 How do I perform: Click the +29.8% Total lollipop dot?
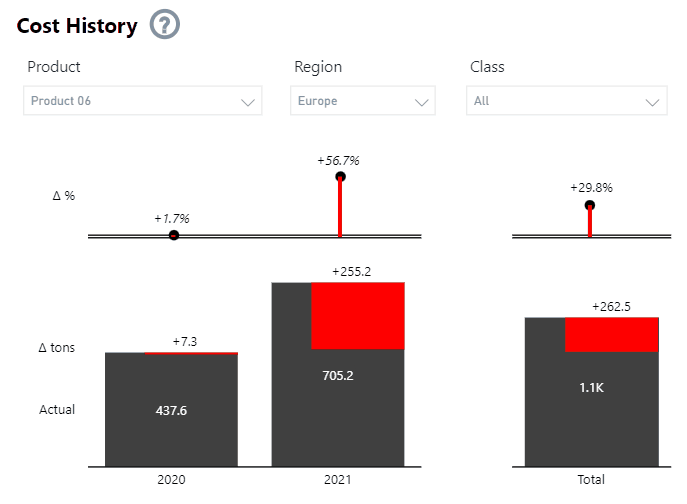[590, 205]
